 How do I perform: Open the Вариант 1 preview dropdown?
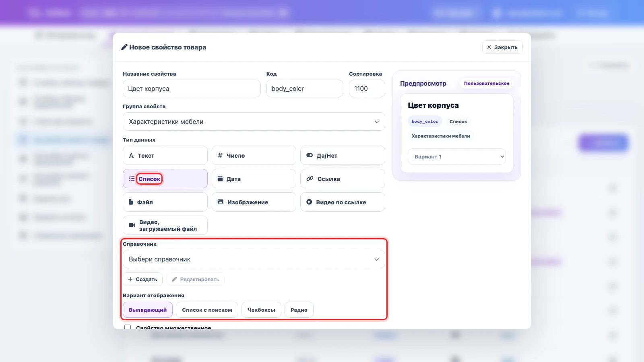click(x=457, y=156)
